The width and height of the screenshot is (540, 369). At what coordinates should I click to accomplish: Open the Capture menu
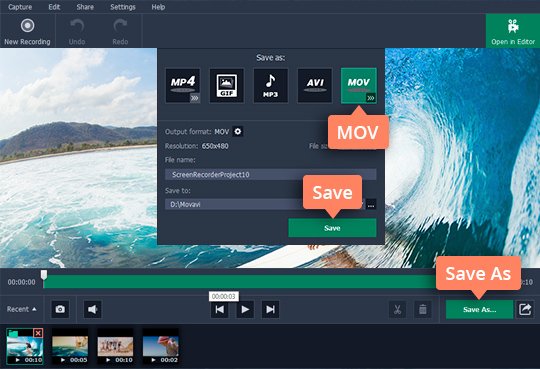20,7
